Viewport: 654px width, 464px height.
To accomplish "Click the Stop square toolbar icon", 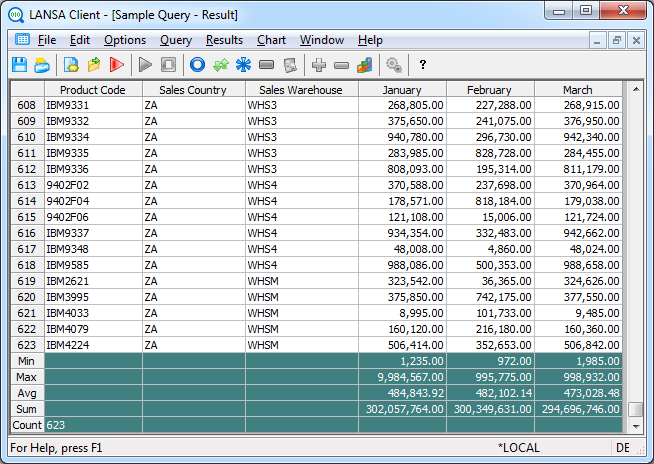I will (x=168, y=65).
